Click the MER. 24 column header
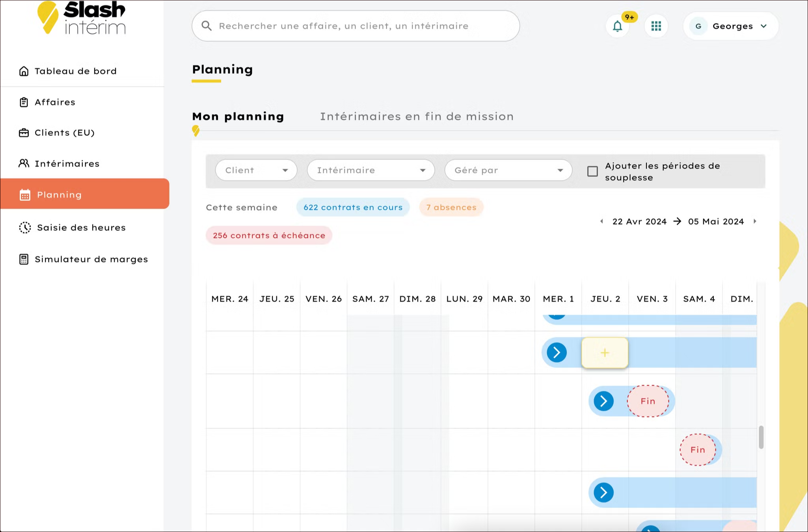The height and width of the screenshot is (532, 808). pos(230,299)
